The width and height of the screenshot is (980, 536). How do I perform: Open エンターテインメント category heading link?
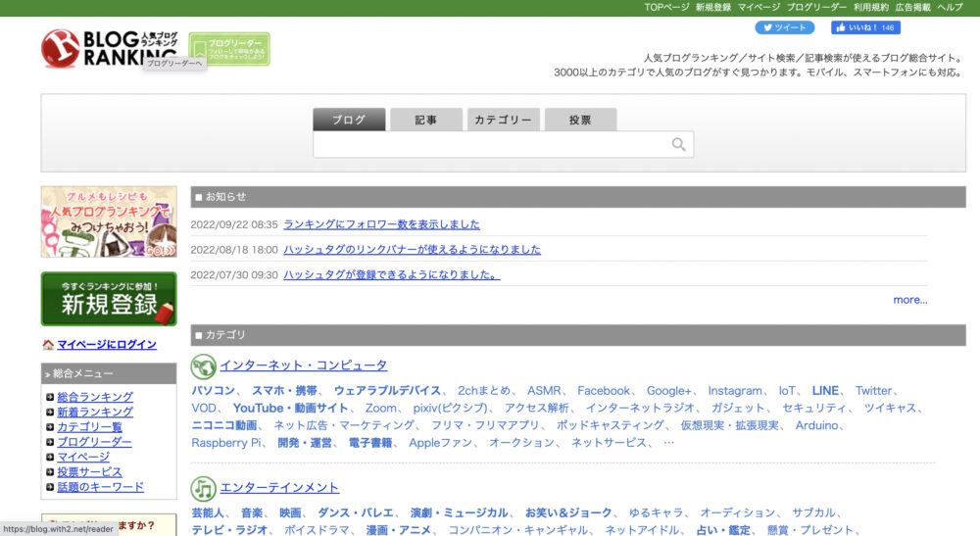pyautogui.click(x=279, y=487)
